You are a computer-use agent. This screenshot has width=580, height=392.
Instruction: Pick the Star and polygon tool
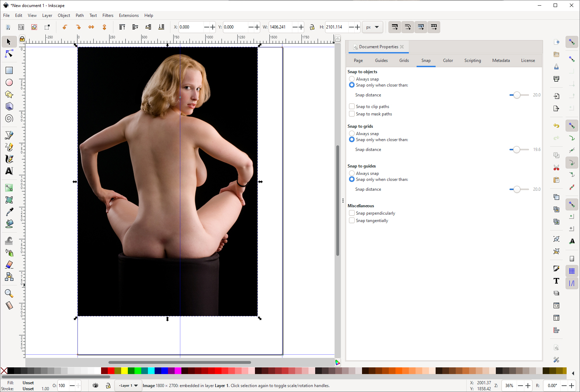tap(9, 94)
